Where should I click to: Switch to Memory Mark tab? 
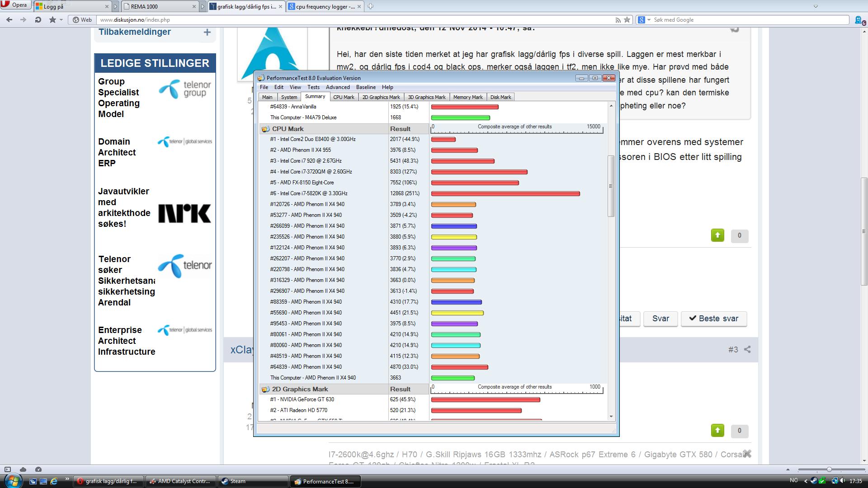coord(468,97)
